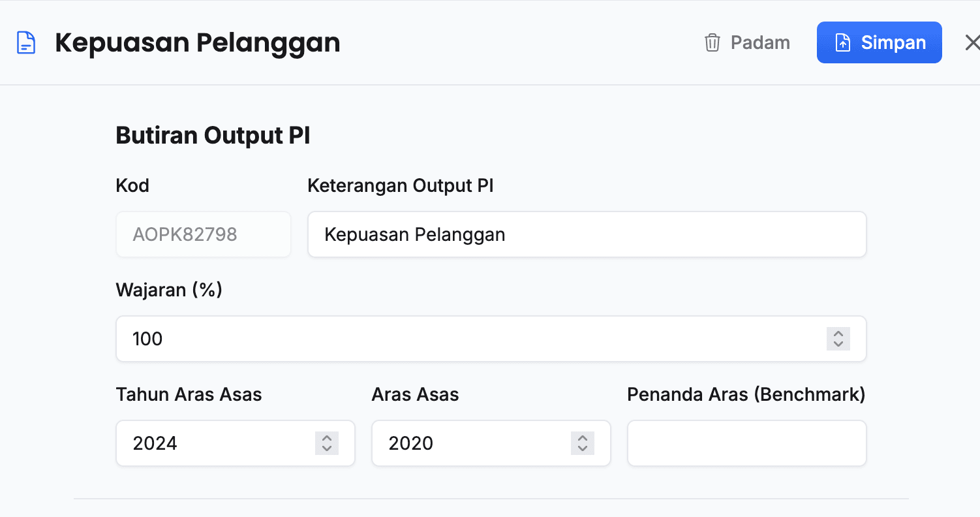Click the Keterangan Output PI text field

point(587,234)
